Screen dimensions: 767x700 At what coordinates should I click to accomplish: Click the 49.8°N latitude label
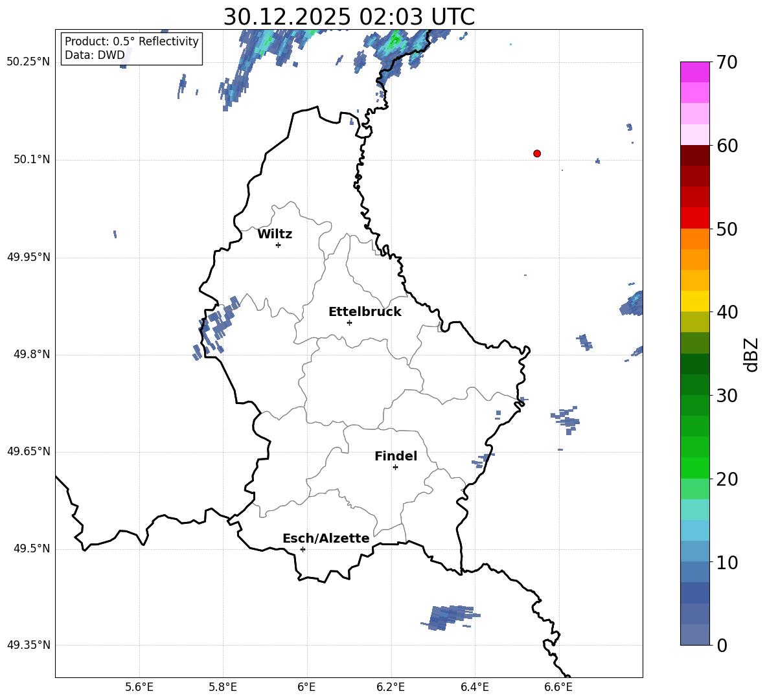(x=32, y=354)
